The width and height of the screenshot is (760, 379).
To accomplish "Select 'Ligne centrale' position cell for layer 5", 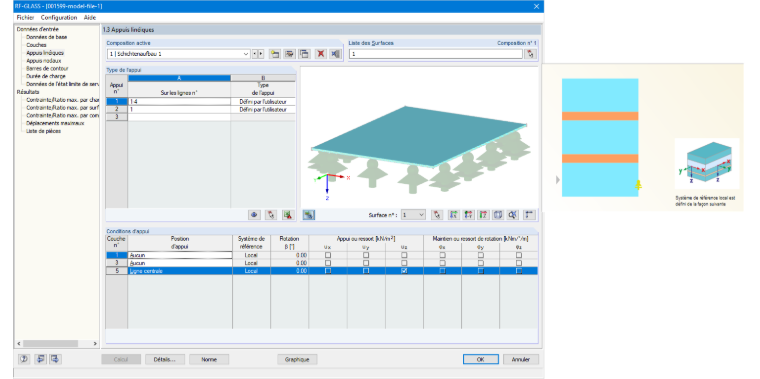I will (x=180, y=271).
